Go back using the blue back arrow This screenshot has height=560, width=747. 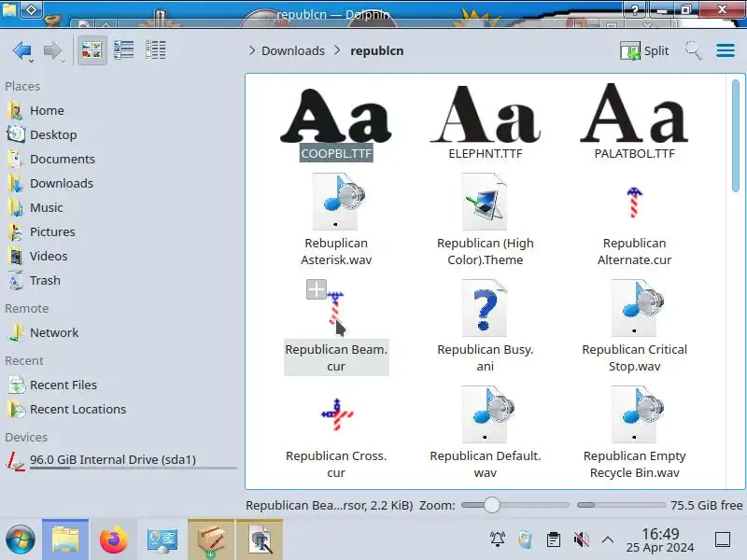(x=21, y=50)
